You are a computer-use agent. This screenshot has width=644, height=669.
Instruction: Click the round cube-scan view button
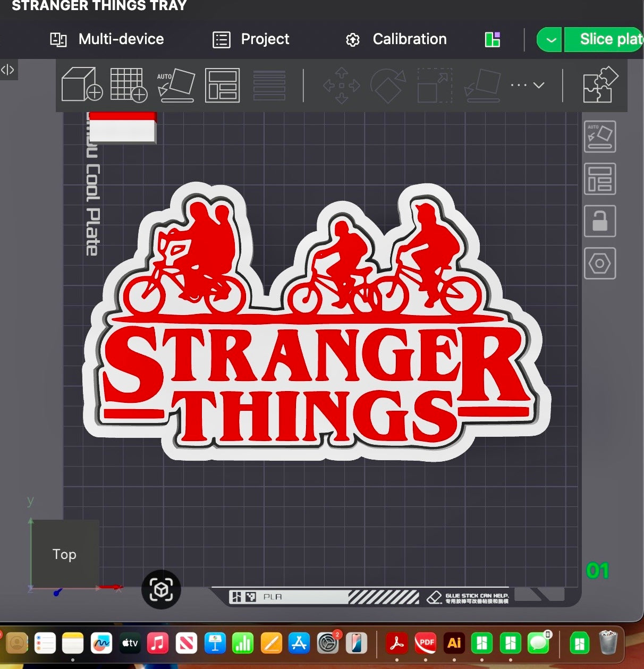[x=161, y=590]
